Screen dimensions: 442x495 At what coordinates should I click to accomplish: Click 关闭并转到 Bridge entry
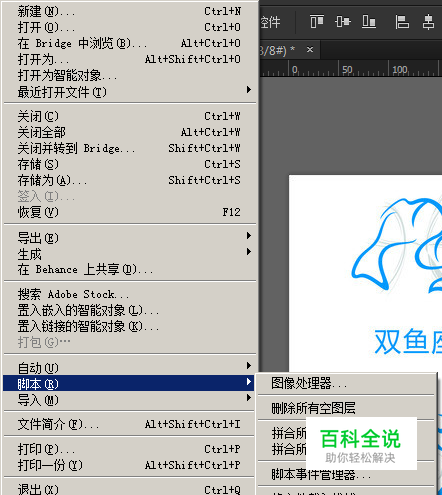pos(129,148)
